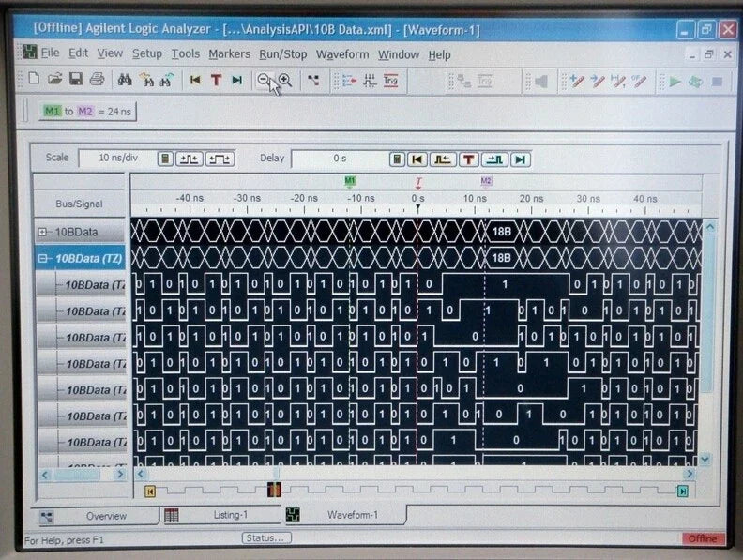Click the go-to-beginning icon beside Delay field
This screenshot has width=743, height=560.
tap(417, 159)
